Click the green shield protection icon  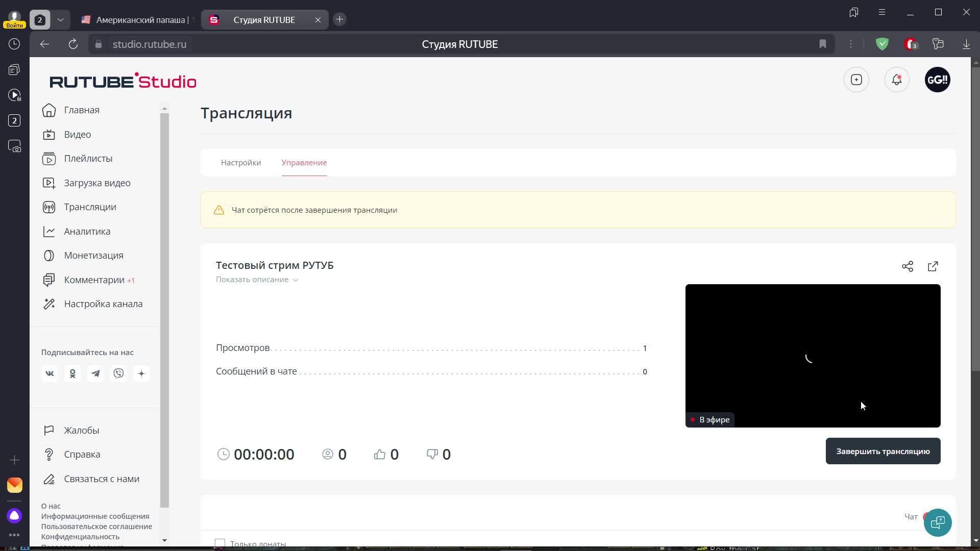point(882,44)
